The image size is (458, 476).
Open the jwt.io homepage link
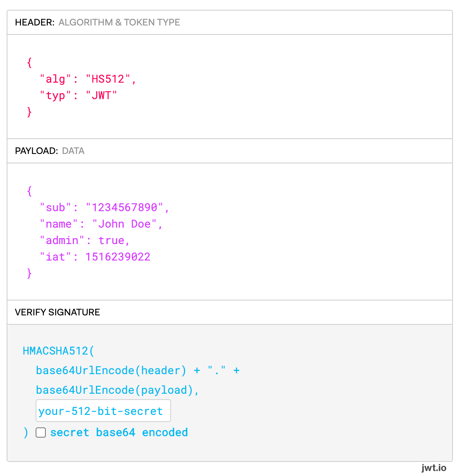click(434, 467)
